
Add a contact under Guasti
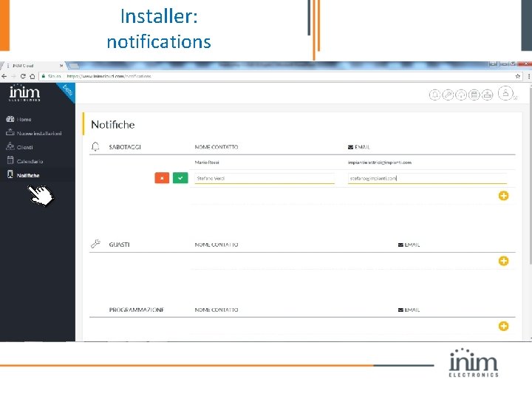click(503, 261)
